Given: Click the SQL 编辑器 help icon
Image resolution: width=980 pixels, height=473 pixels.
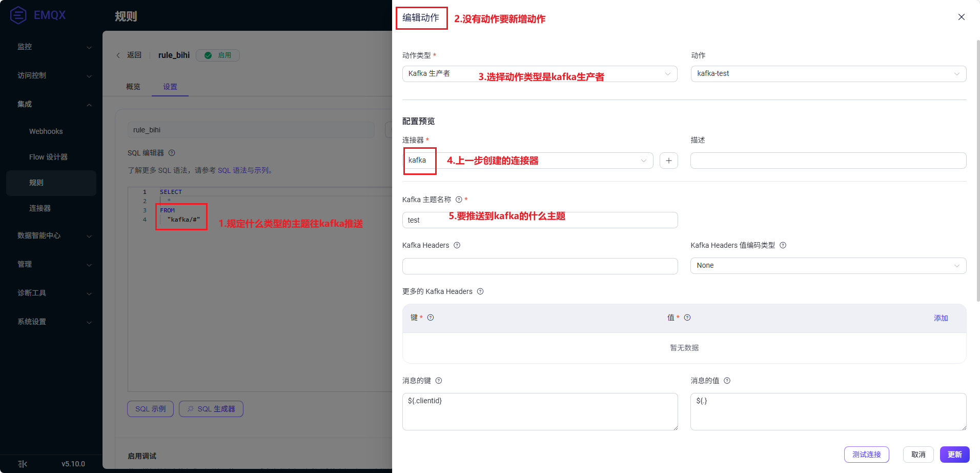Looking at the screenshot, I should click(172, 153).
